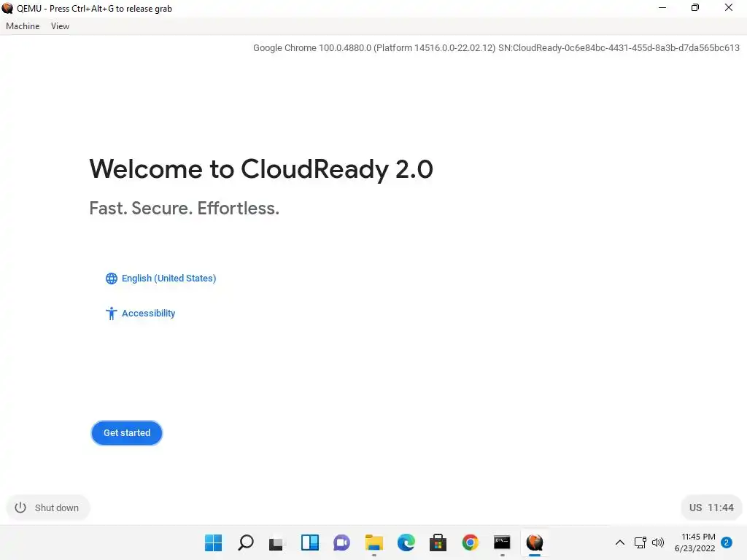Viewport: 747px width, 560px height.
Task: Restore down the QEMU window
Action: [695, 7]
